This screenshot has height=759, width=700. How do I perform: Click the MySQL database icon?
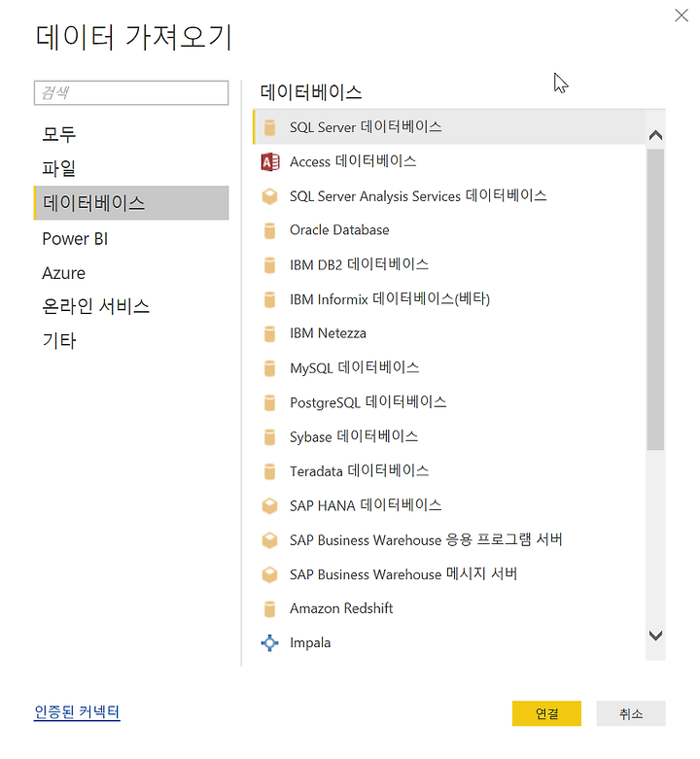pos(269,368)
